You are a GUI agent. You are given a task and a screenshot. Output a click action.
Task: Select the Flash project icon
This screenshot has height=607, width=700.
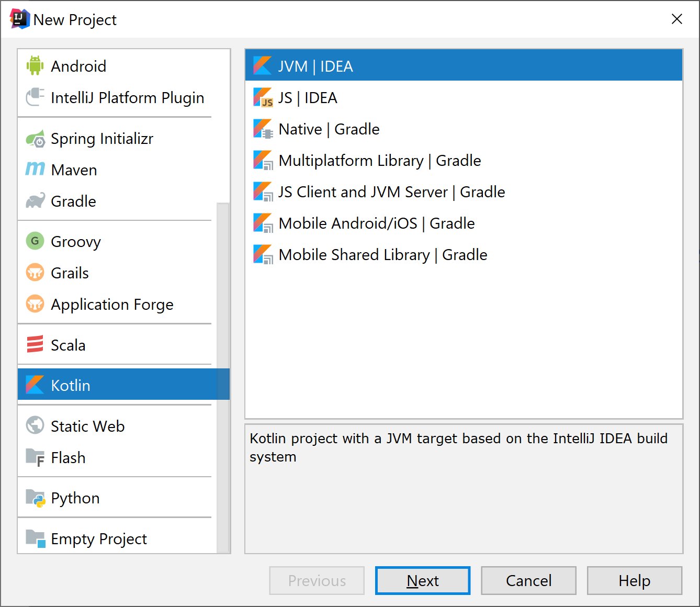(35, 457)
